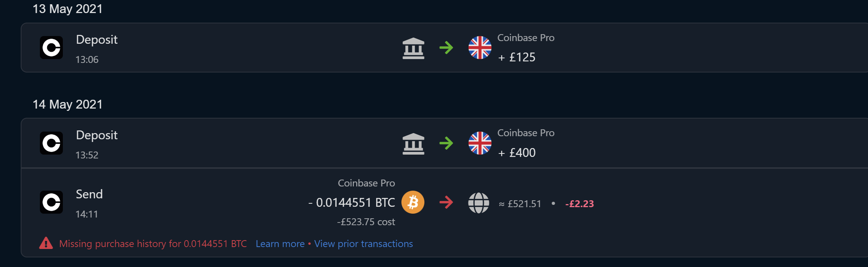Click the red warning triangle icon
868x267 pixels.
pos(46,243)
